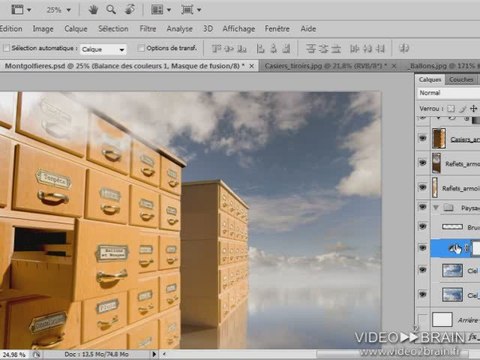The width and height of the screenshot is (480, 360).
Task: Select the Hand tool in top bar
Action: pyautogui.click(x=93, y=10)
